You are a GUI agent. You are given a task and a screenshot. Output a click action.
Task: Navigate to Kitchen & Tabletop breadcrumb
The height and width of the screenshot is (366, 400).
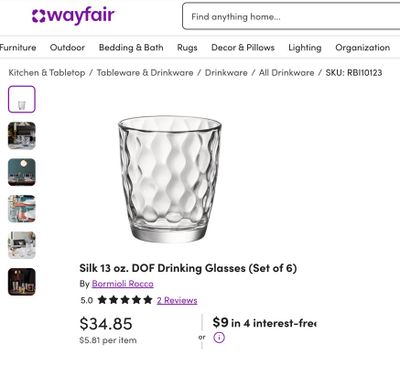[47, 73]
